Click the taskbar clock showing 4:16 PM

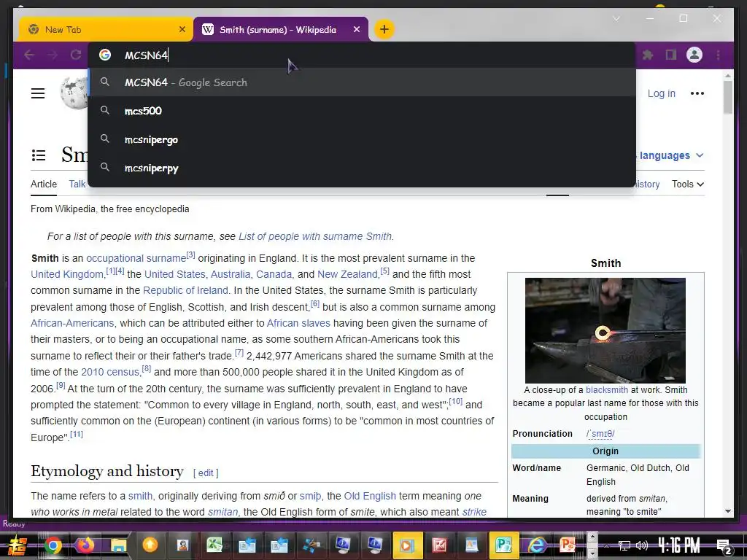coord(679,545)
